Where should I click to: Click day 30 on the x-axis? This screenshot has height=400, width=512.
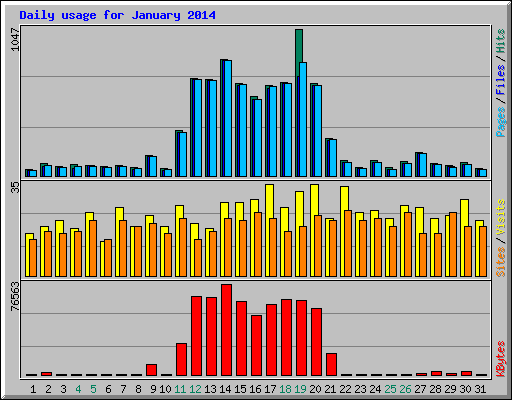pyautogui.click(x=465, y=389)
